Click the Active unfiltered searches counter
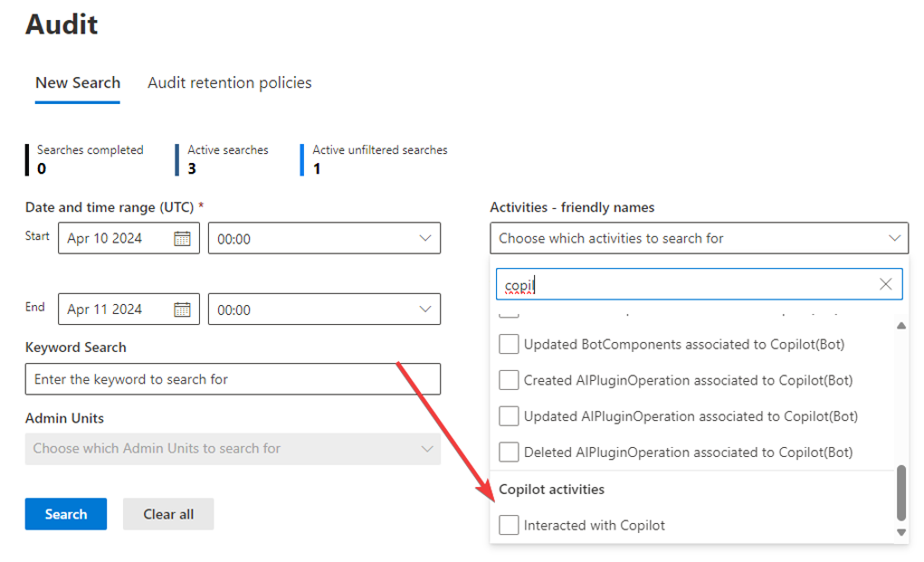 (374, 159)
